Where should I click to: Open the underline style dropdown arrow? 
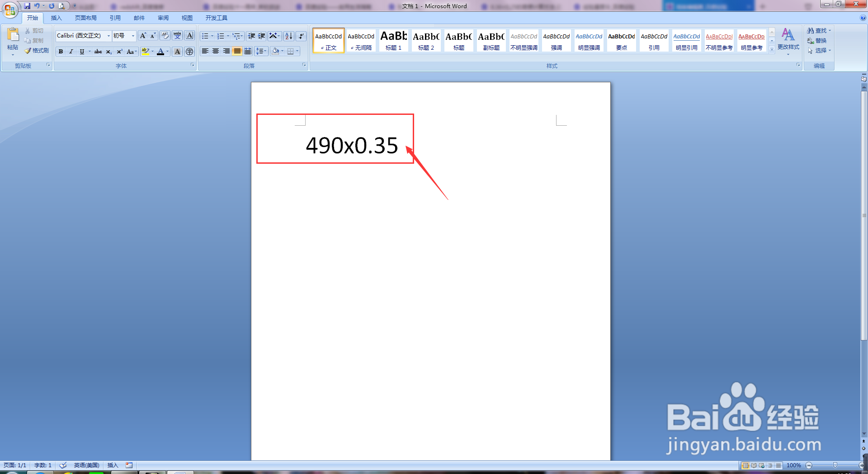(90, 52)
